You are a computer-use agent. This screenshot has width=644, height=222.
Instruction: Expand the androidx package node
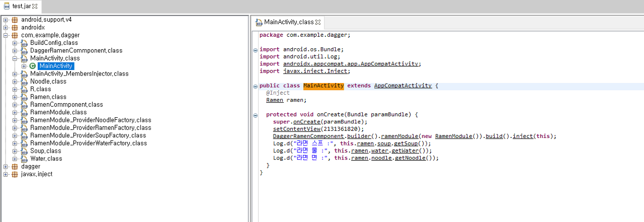[x=6, y=27]
